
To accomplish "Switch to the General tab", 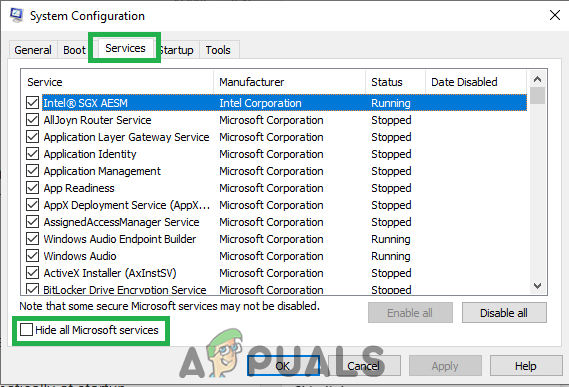I will 33,50.
